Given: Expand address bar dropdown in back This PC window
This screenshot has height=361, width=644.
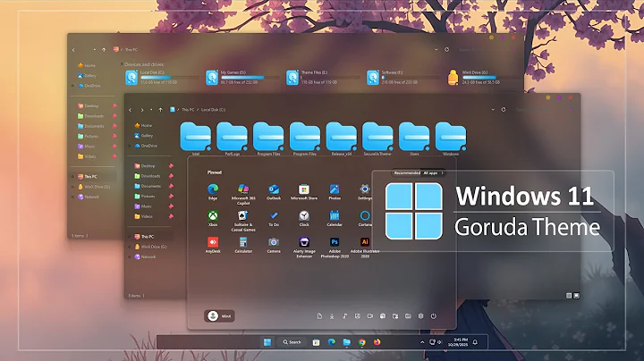Looking at the screenshot, I should click(x=436, y=50).
